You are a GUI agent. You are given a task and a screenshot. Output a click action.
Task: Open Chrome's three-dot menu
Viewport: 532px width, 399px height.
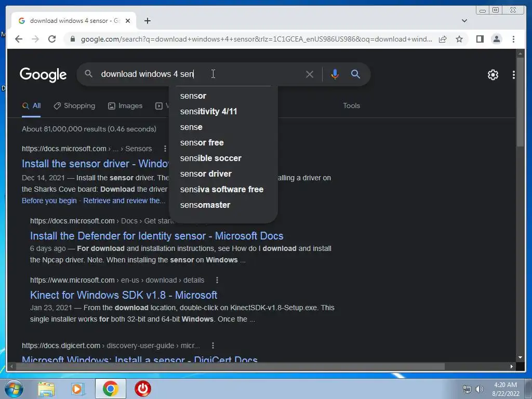click(x=513, y=39)
